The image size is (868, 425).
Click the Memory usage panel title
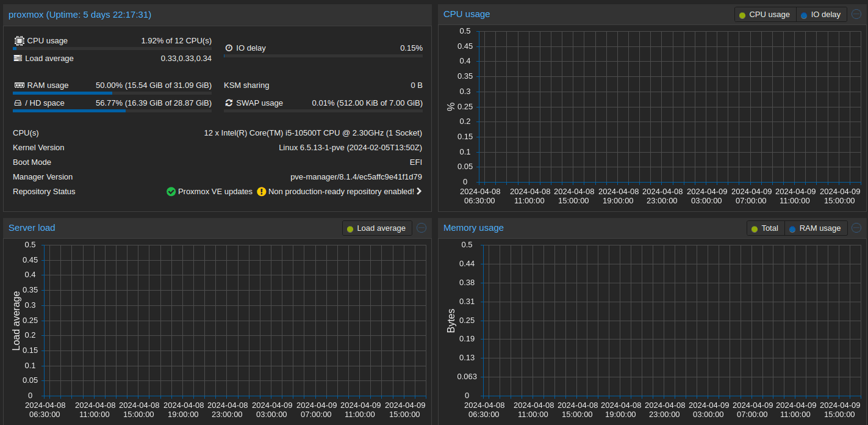[473, 228]
